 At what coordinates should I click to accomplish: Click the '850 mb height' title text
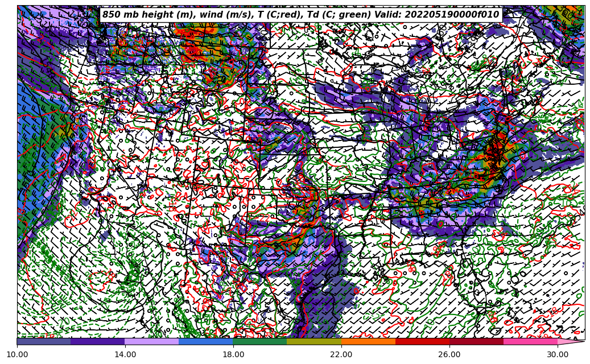tap(142, 15)
